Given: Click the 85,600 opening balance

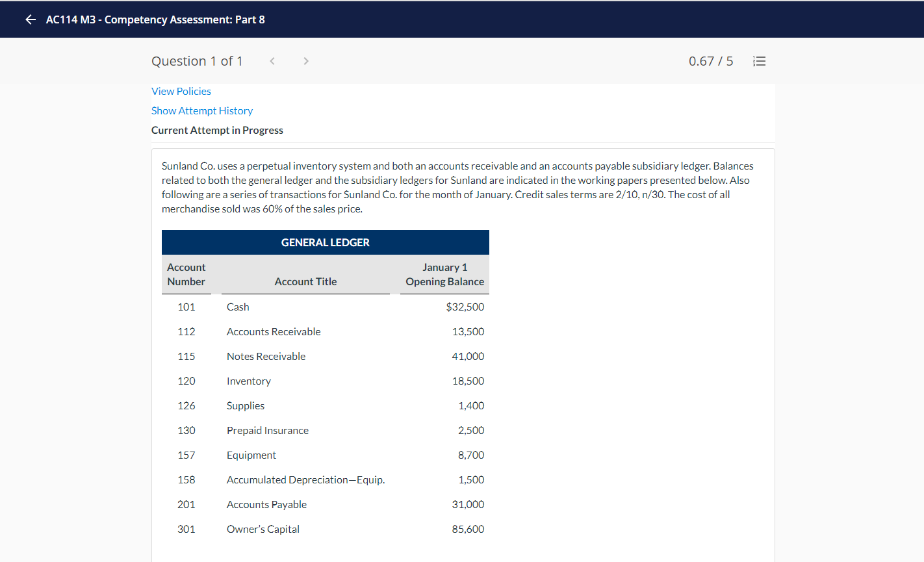Looking at the screenshot, I should 468,529.
